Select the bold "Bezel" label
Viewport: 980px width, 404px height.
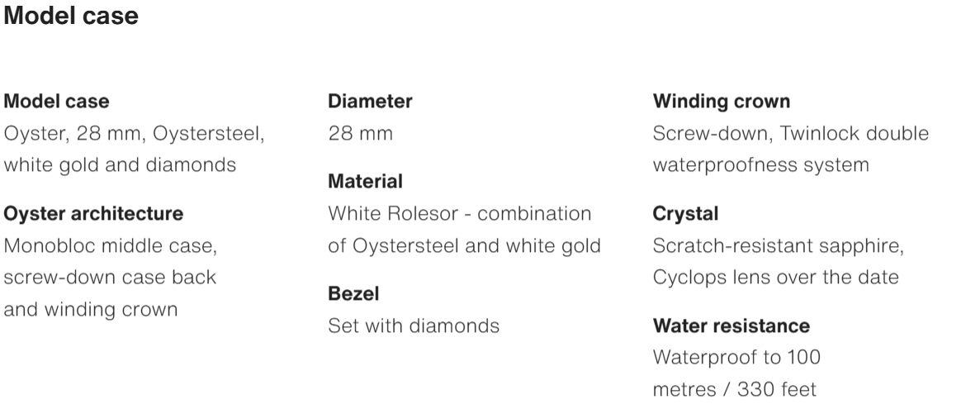353,293
